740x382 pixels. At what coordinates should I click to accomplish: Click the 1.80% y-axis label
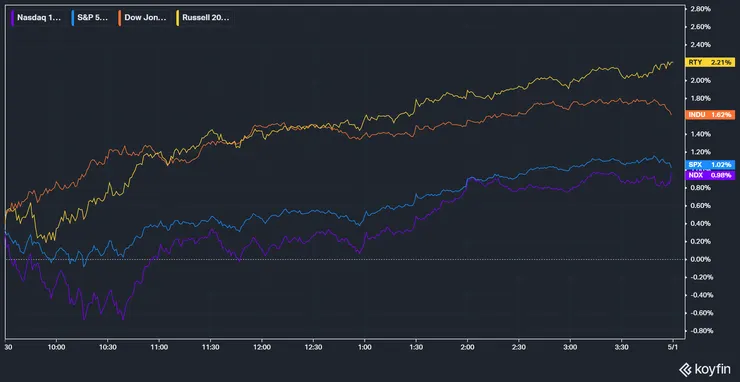[x=702, y=98]
